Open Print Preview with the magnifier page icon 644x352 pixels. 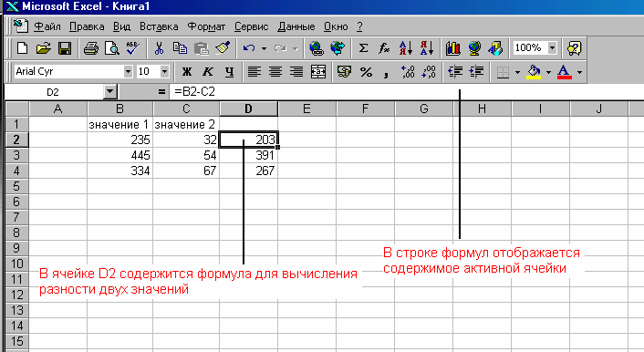pos(111,48)
